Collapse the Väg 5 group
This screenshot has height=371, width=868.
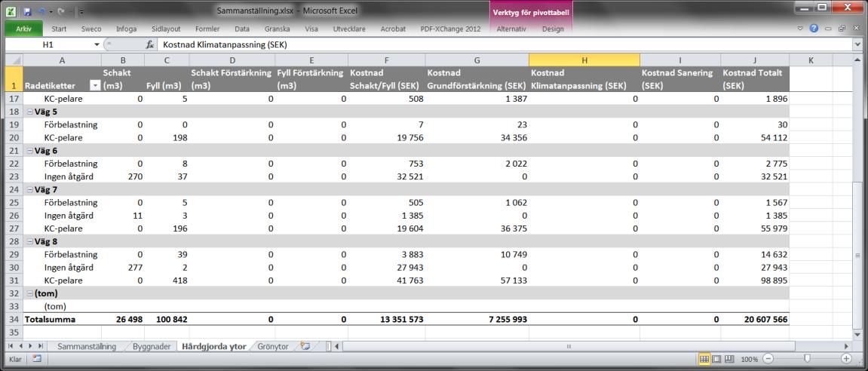30,112
